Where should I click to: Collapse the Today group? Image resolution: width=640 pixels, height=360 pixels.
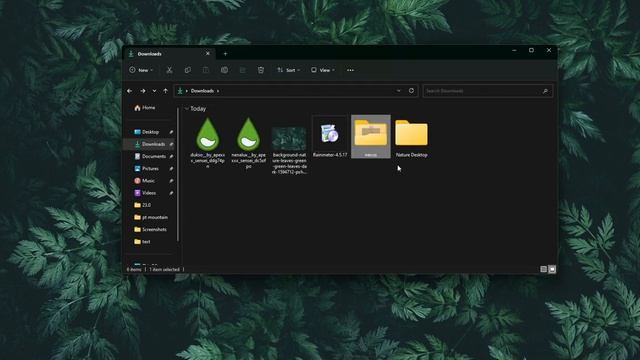tap(187, 109)
